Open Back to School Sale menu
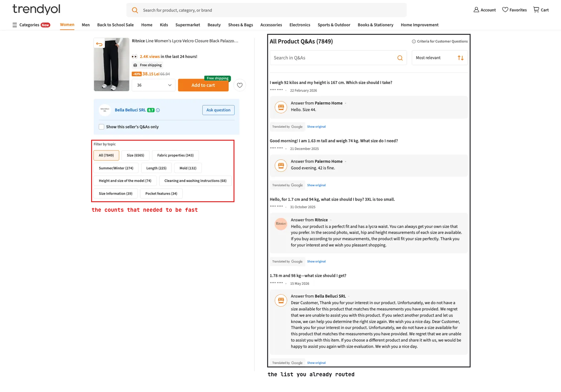The height and width of the screenshot is (392, 561). tap(116, 25)
